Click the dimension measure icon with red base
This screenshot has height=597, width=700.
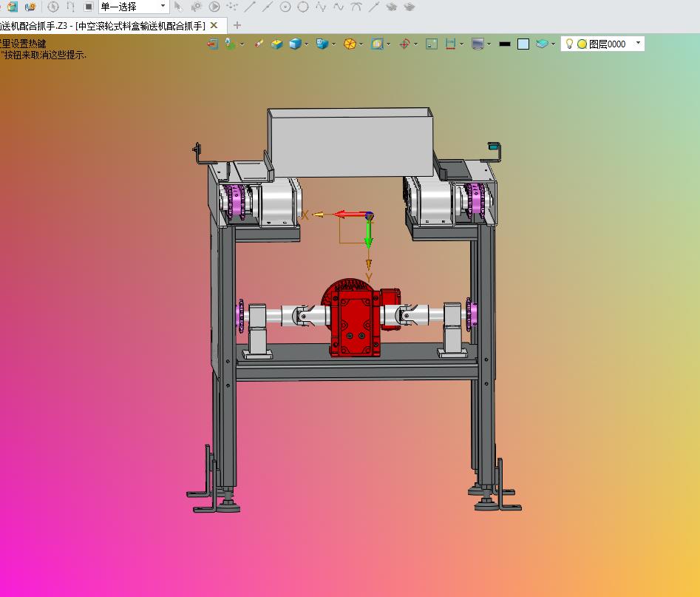(x=450, y=44)
